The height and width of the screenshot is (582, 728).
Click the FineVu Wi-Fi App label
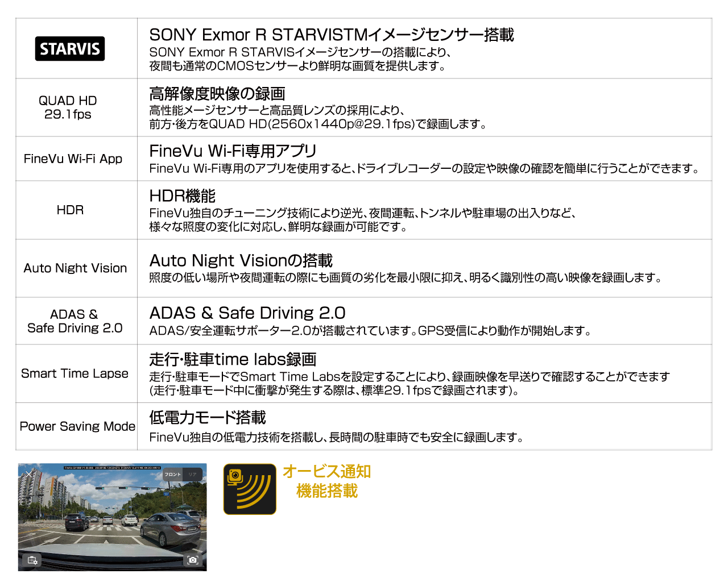(x=73, y=159)
